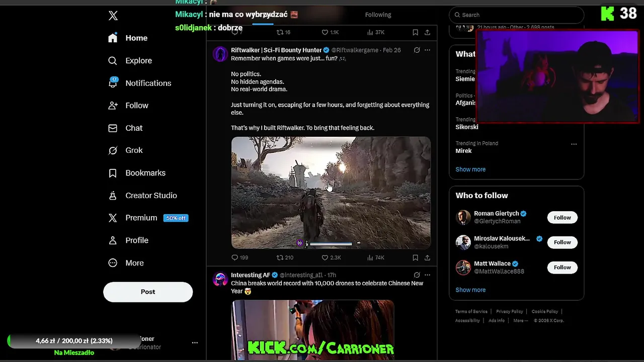Follow Miroslav Kalousek
Screen dimensions: 644x362
click(x=562, y=242)
